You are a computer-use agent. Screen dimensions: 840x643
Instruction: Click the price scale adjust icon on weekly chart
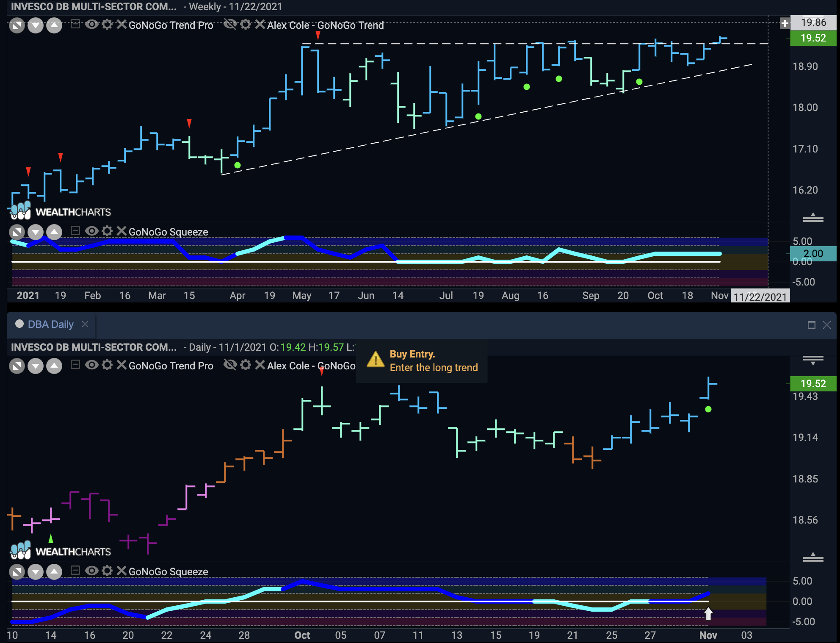point(813,217)
